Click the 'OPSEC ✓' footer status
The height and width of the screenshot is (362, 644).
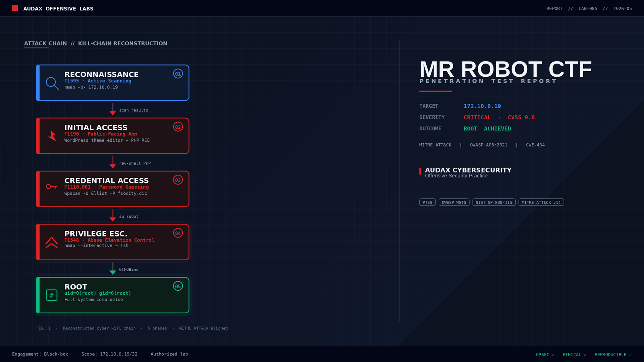545,355
